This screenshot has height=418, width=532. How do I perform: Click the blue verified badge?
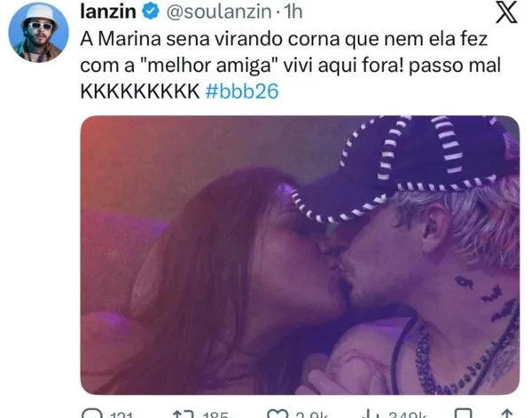tap(151, 12)
